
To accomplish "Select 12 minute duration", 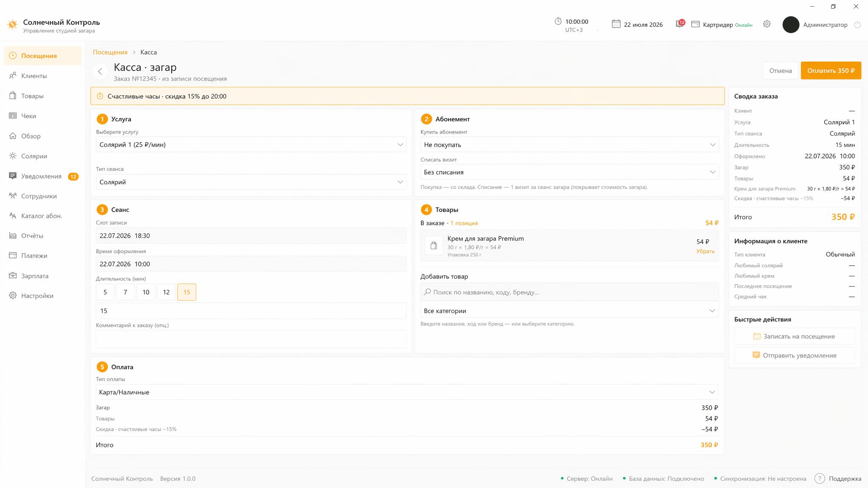I will (166, 292).
